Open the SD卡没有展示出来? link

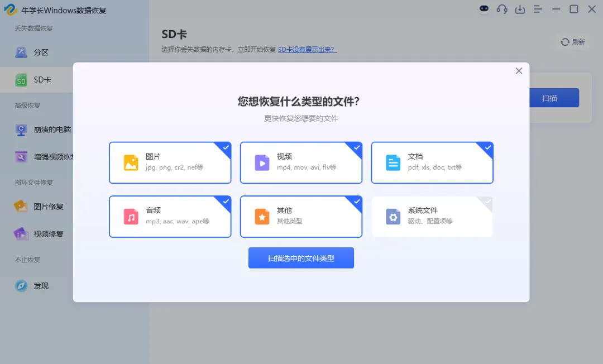point(307,50)
